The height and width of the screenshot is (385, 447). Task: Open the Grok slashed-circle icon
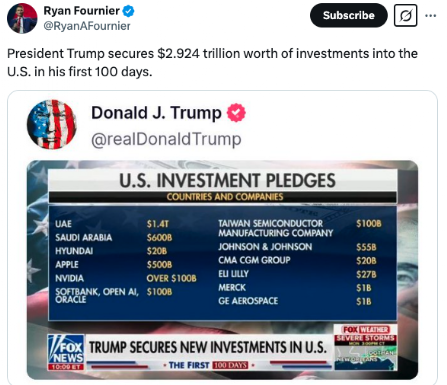click(x=405, y=15)
